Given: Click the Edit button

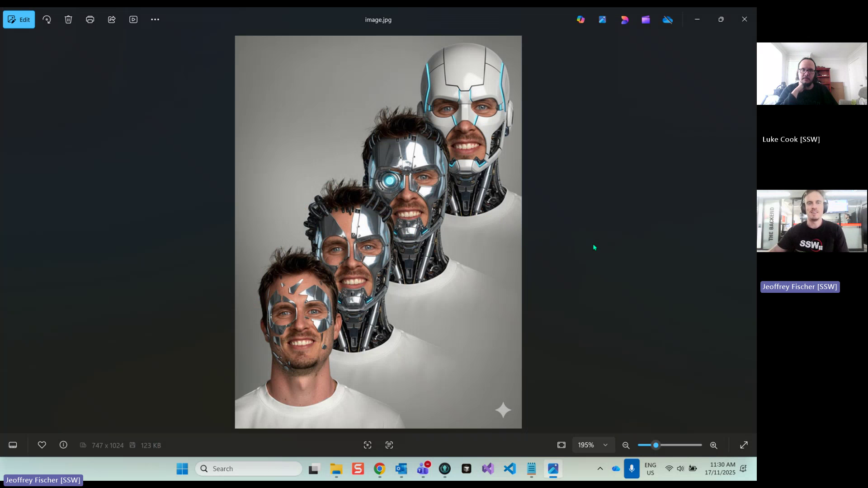Looking at the screenshot, I should (19, 19).
